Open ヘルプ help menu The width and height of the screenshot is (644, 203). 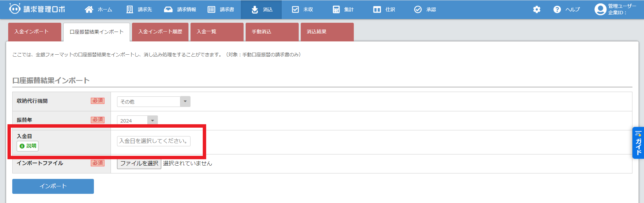point(567,10)
